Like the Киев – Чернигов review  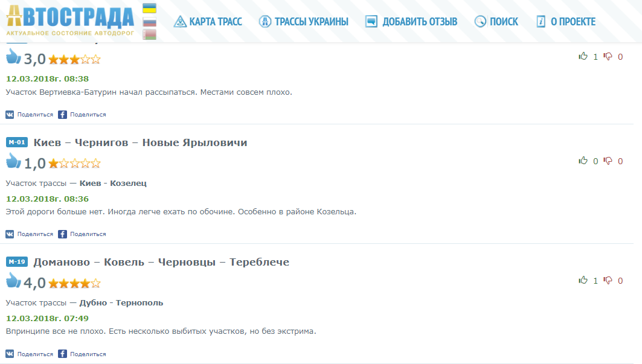[583, 161]
